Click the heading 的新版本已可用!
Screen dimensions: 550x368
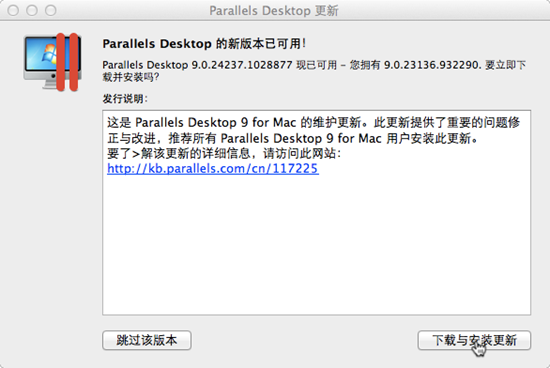[261, 44]
